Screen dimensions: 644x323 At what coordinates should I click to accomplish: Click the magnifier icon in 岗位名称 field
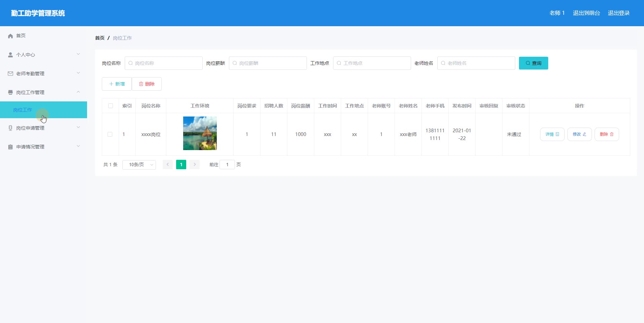click(x=130, y=63)
